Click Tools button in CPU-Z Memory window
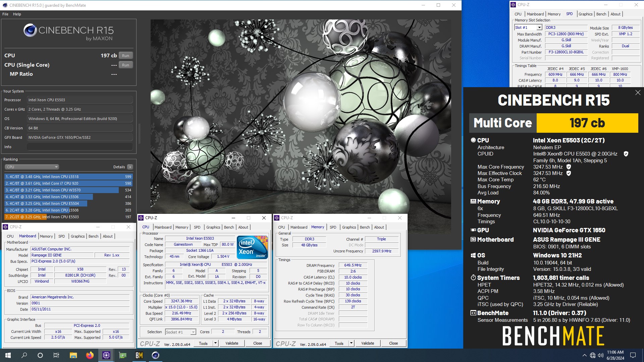Screen dimensions: 644x362 click(339, 343)
